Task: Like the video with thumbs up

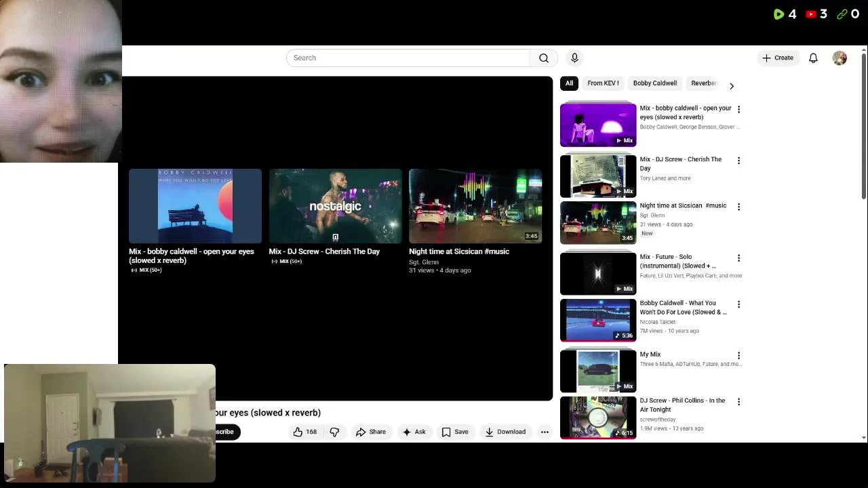Action: pos(304,432)
